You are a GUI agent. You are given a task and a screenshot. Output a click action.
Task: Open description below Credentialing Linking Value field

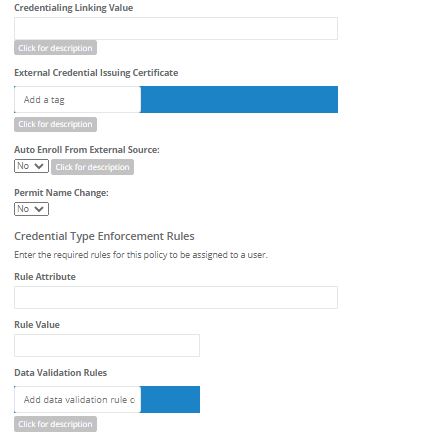click(55, 48)
